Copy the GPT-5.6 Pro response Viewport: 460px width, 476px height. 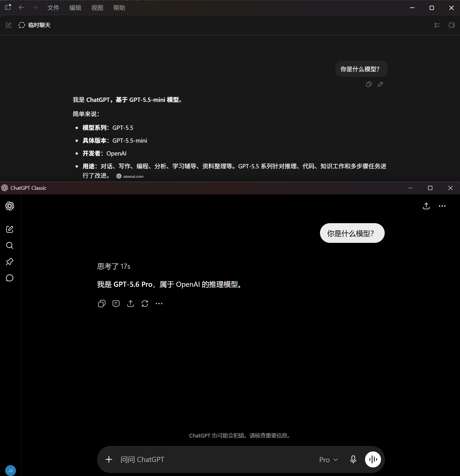coord(102,304)
